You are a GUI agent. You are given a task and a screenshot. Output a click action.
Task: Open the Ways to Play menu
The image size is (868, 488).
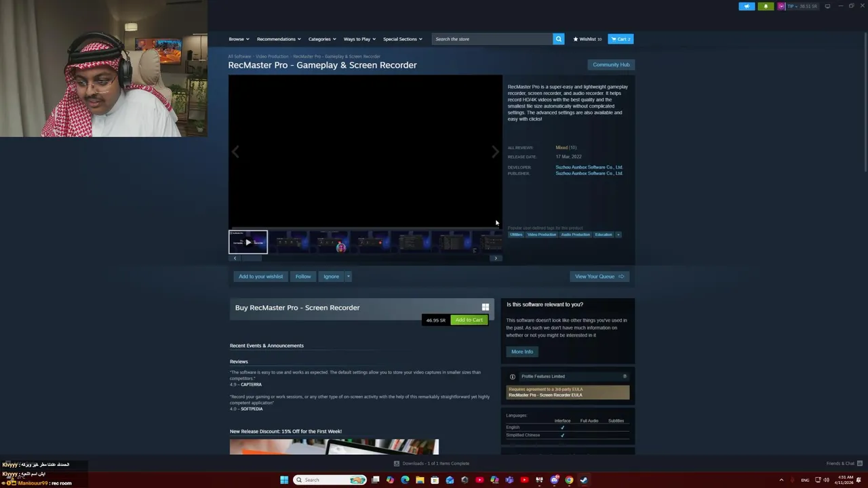tap(359, 39)
